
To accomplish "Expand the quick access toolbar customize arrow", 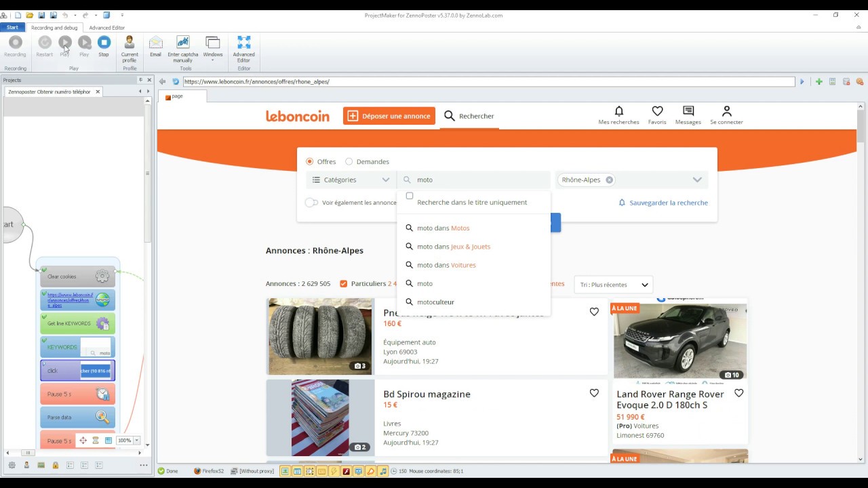I will click(122, 15).
